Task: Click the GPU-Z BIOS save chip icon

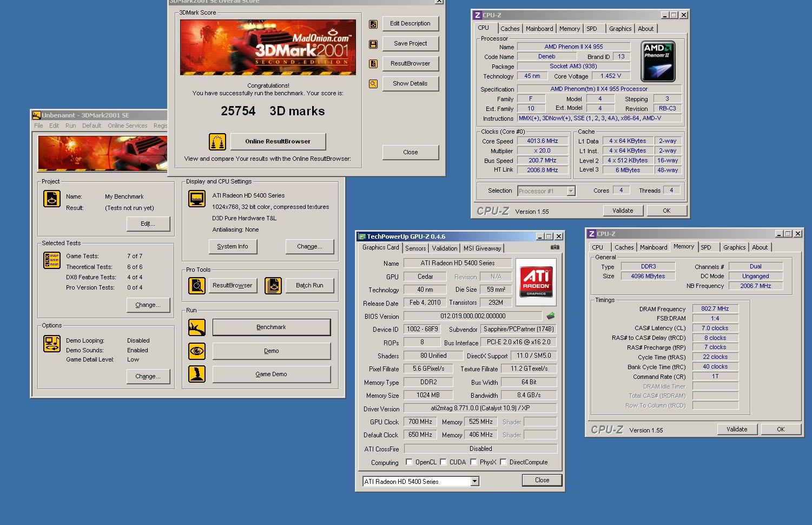Action: (551, 316)
